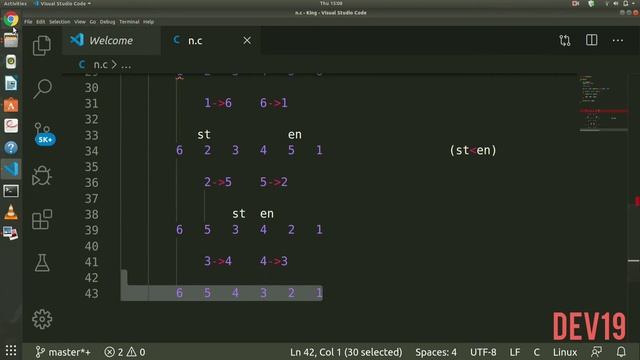
Task: Click Visual Studio Code icon in dock
Action: coord(11,169)
